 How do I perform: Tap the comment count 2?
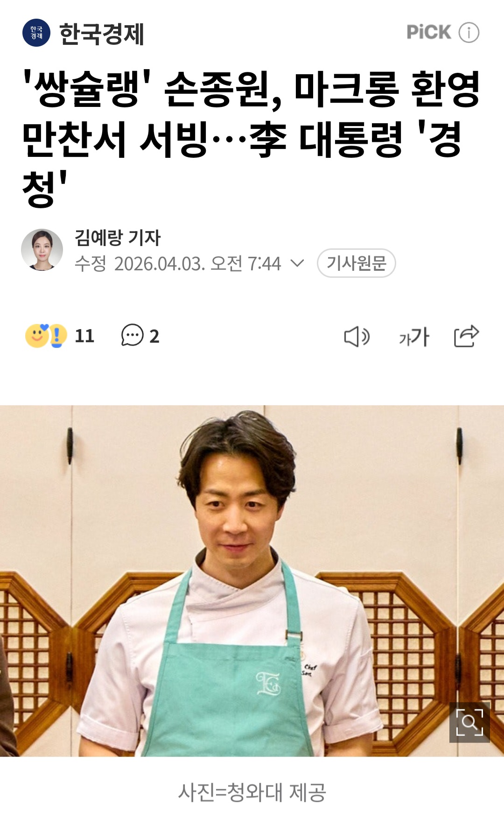tap(154, 336)
